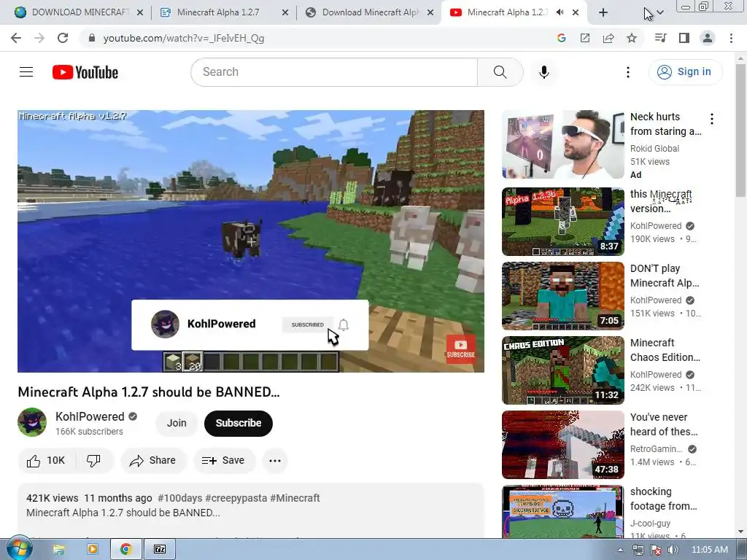747x560 pixels.
Task: Click taskbar clock 11:05 AM
Action: tap(709, 550)
